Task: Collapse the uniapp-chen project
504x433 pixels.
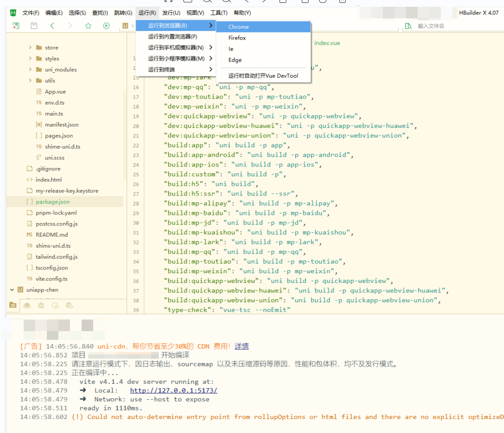Action: tap(12, 290)
